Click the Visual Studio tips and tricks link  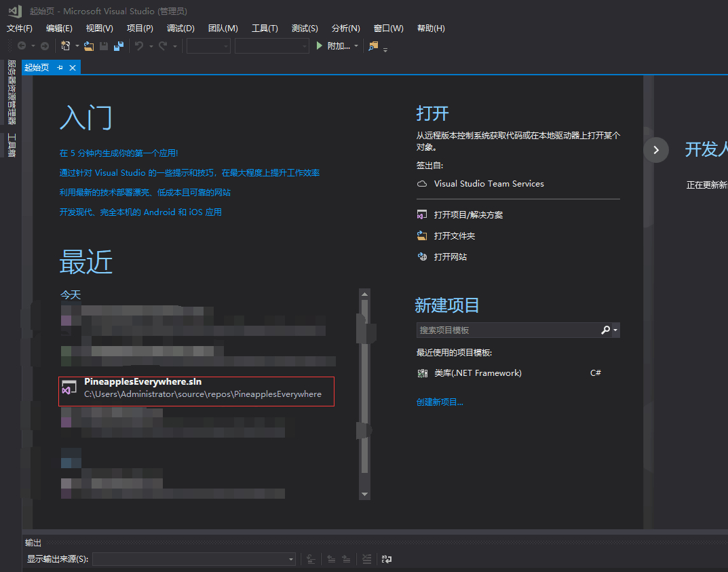click(x=189, y=173)
